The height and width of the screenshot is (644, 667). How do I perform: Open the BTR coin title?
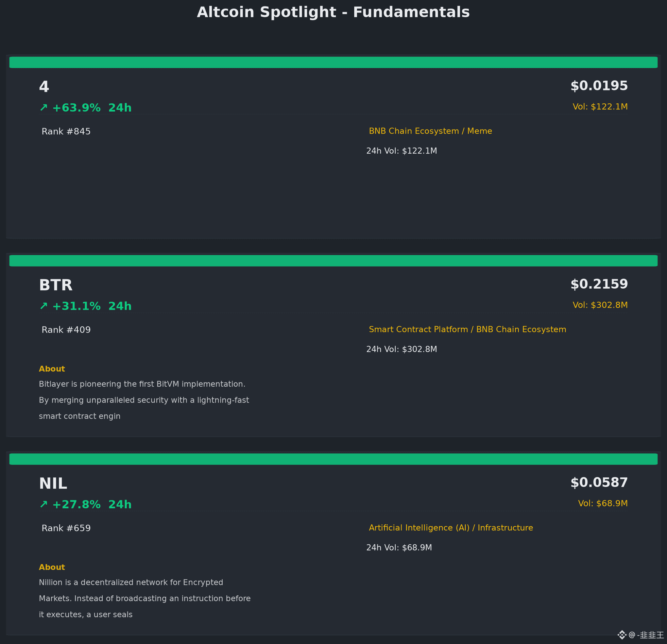tap(56, 285)
